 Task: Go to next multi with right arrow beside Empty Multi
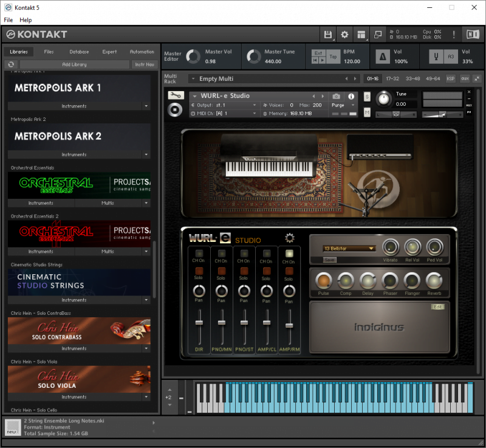(x=355, y=79)
